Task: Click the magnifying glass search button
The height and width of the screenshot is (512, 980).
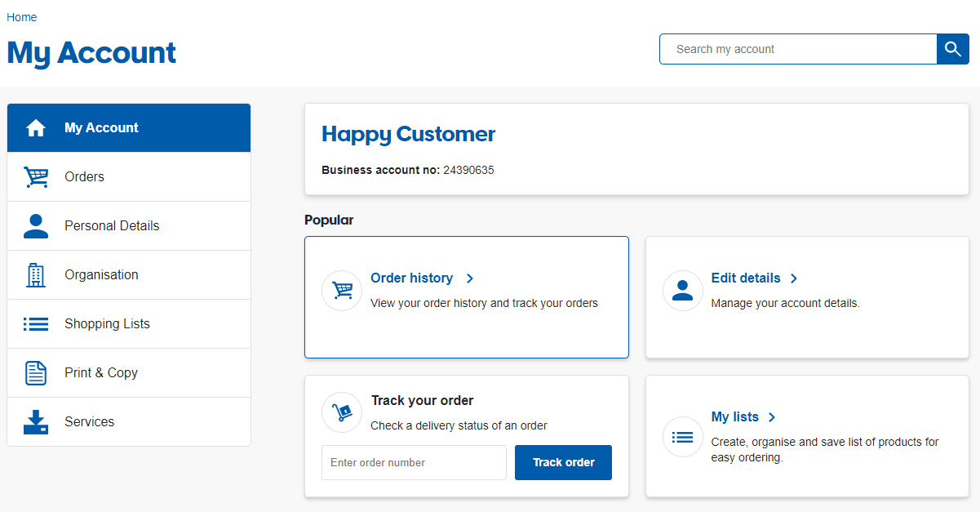Action: pyautogui.click(x=952, y=49)
